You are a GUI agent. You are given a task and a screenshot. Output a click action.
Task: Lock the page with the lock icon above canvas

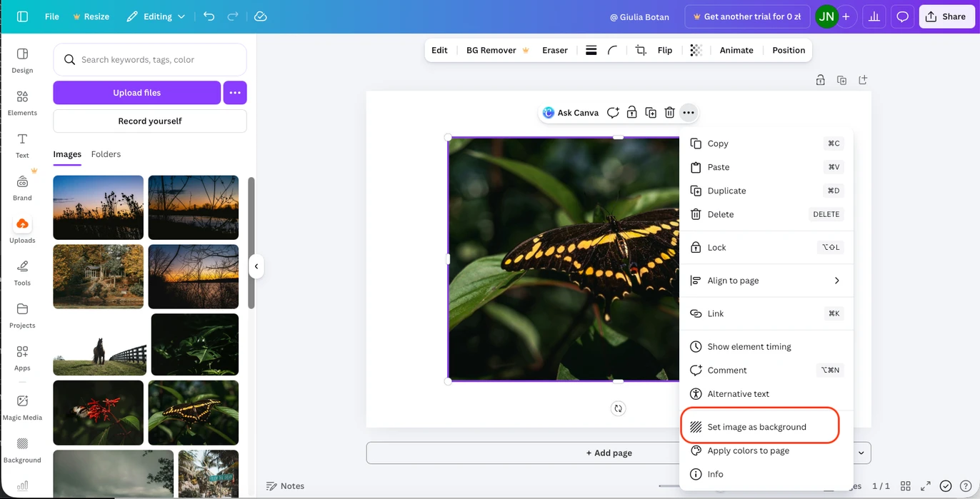point(820,80)
